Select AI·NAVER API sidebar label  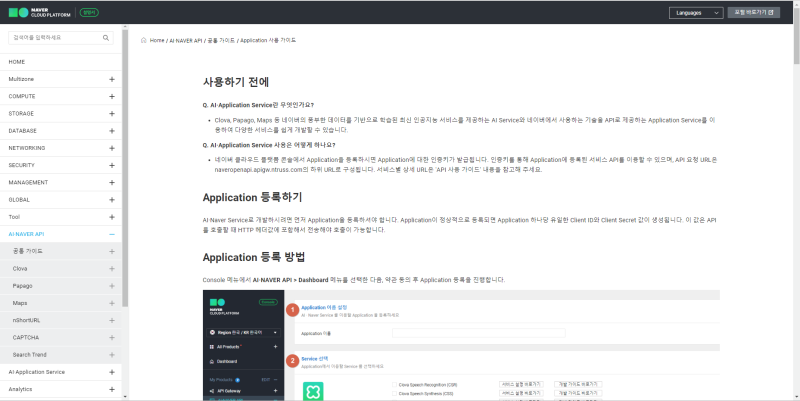(26, 234)
